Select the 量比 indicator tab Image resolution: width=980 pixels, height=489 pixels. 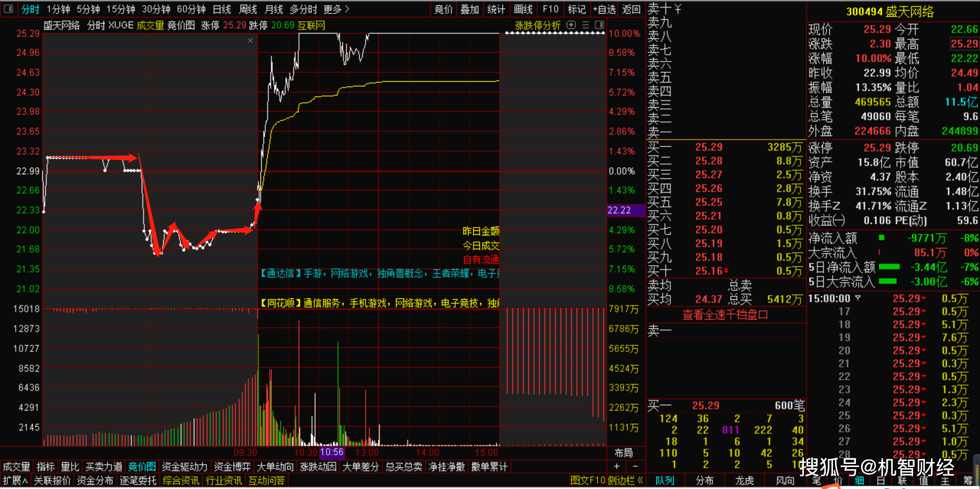[70, 467]
